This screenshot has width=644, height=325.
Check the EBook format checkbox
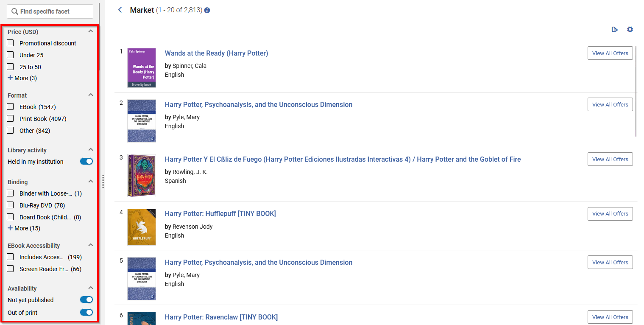click(x=11, y=106)
